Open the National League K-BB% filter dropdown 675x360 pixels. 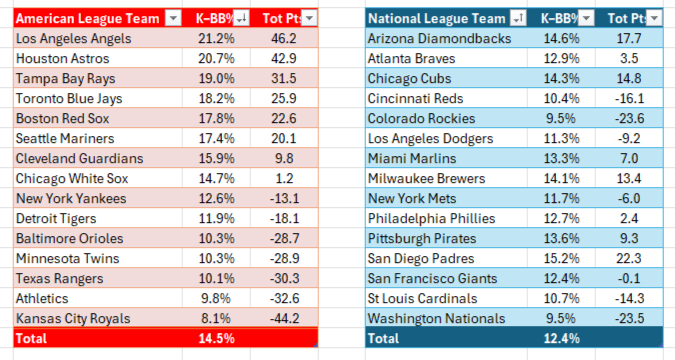point(586,19)
